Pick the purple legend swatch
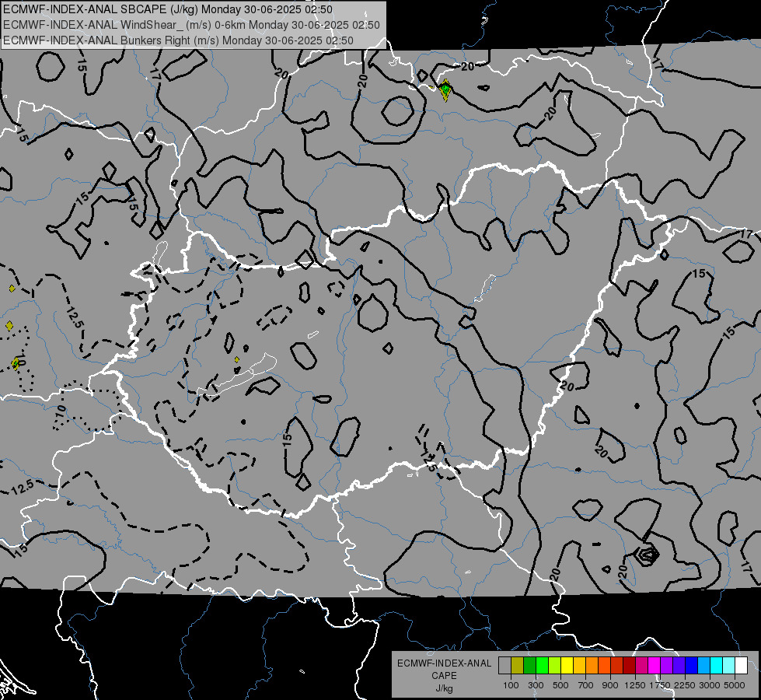The height and width of the screenshot is (700, 761). [x=667, y=666]
